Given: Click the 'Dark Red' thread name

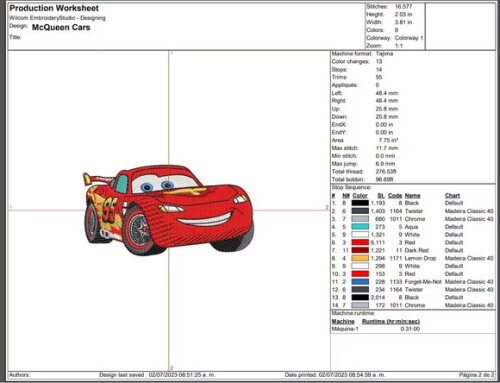Looking at the screenshot, I should click(x=416, y=250).
